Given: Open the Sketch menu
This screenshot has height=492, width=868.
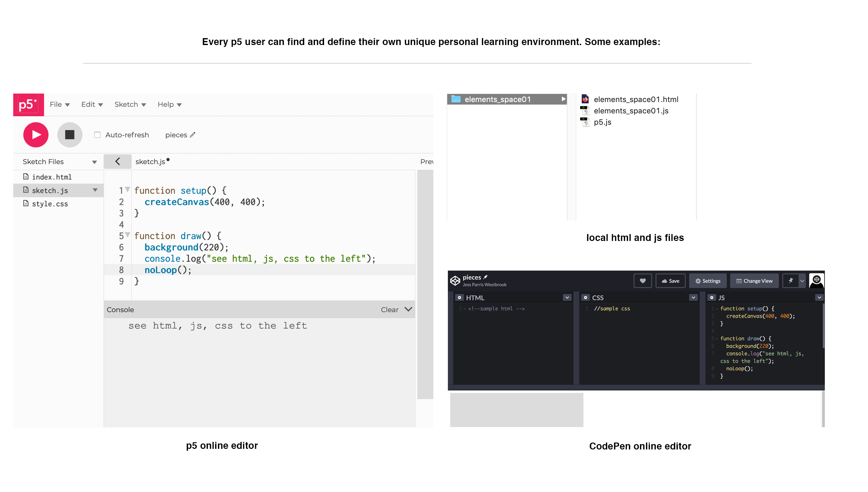Looking at the screenshot, I should pos(130,104).
